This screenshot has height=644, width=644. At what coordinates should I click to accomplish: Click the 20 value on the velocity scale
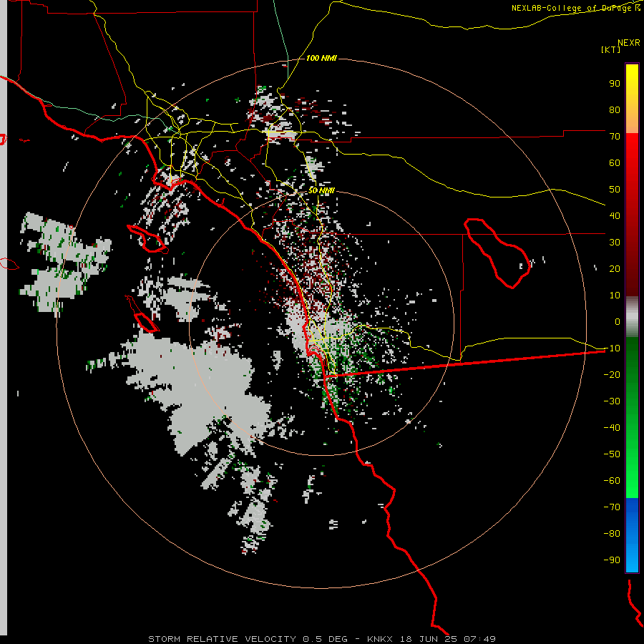[615, 268]
